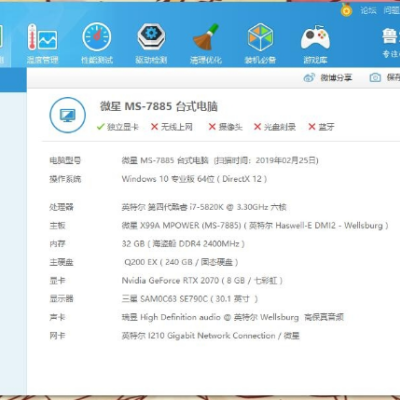The image size is (400, 400).
Task: Click the green check beside 独立显卡
Action: pos(101,127)
